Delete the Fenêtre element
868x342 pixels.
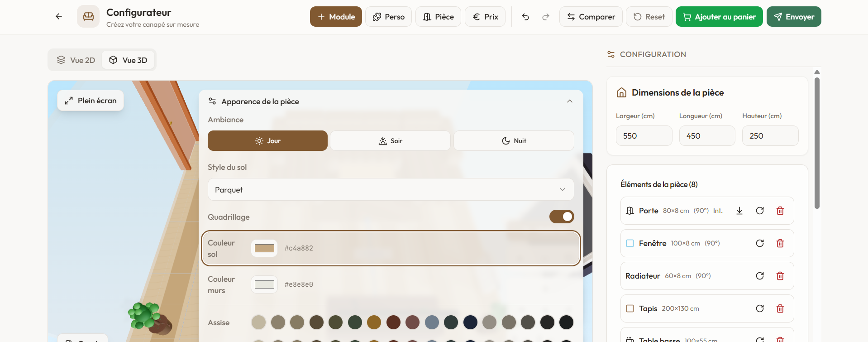[x=780, y=243]
